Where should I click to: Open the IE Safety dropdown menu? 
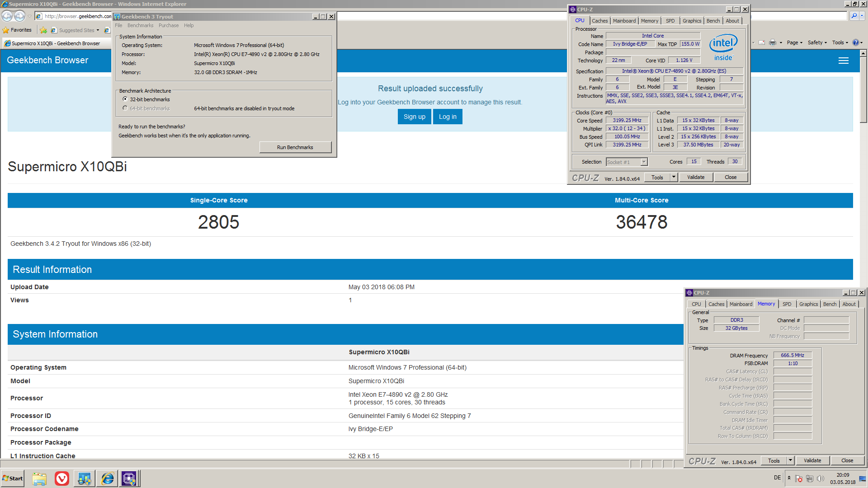817,42
